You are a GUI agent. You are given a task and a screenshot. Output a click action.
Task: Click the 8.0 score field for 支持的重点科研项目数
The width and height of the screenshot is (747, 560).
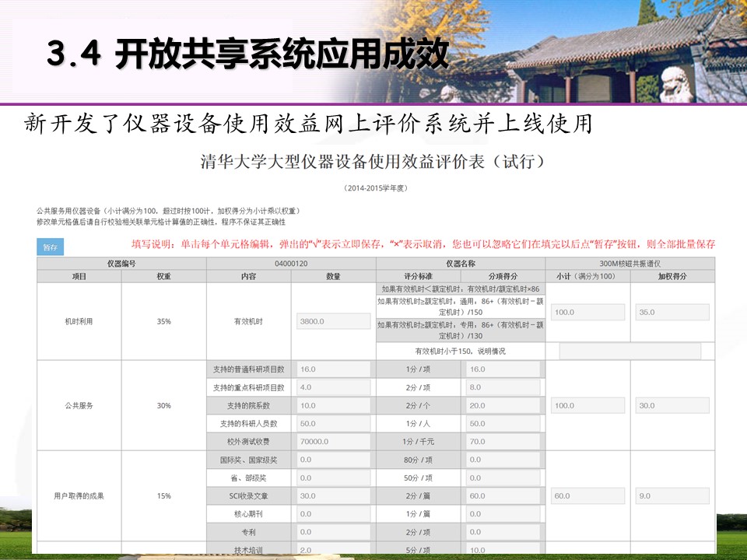(x=503, y=387)
